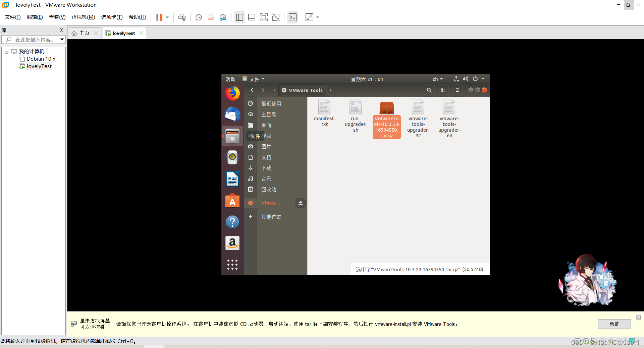Screen dimensions: 644x348
Task: Open the 文件(F) menu
Action: coord(13,17)
